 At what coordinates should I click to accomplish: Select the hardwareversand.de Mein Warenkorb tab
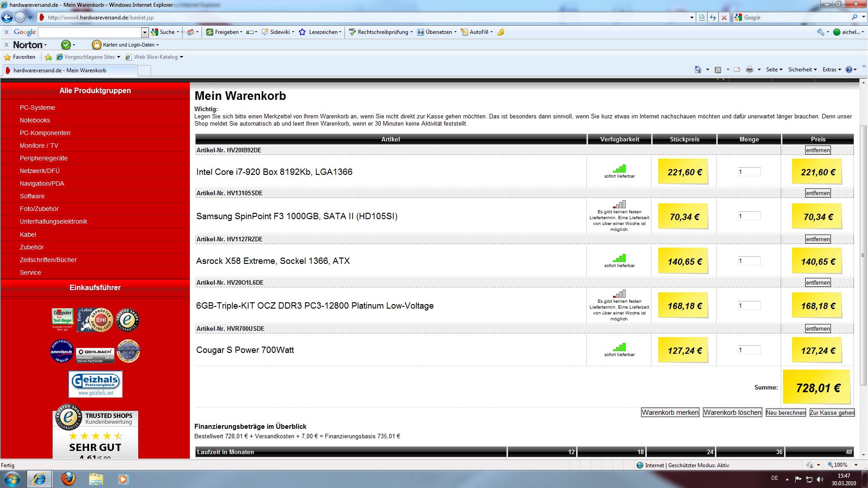(x=70, y=70)
